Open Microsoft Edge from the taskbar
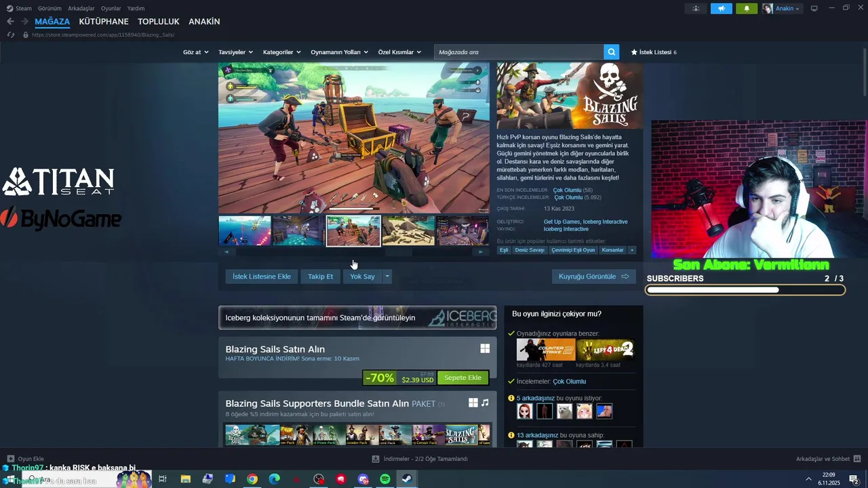This screenshot has width=868, height=488. pos(274,479)
